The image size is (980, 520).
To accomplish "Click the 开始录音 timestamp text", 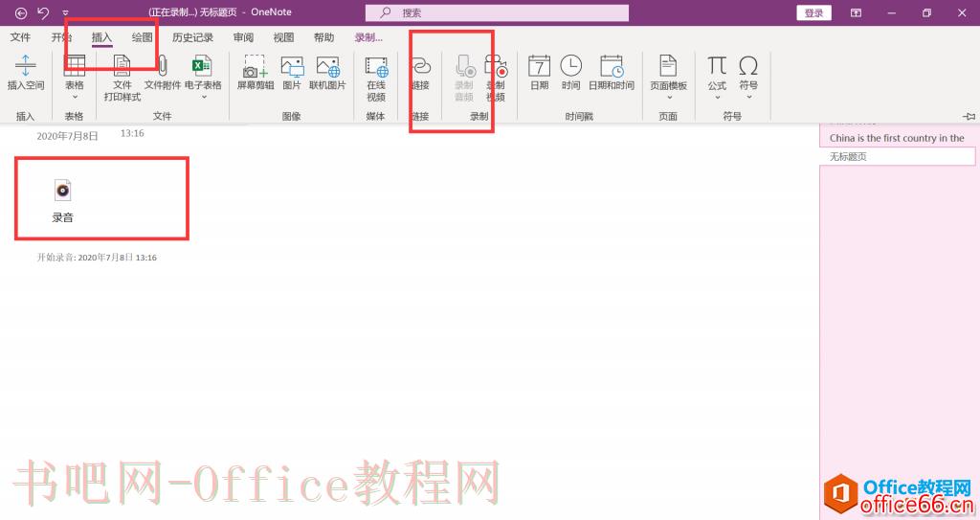I will pyautogui.click(x=97, y=258).
